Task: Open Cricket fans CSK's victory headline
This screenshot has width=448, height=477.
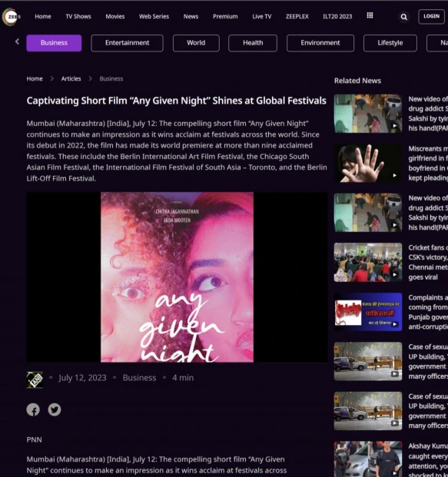Action: point(428,262)
